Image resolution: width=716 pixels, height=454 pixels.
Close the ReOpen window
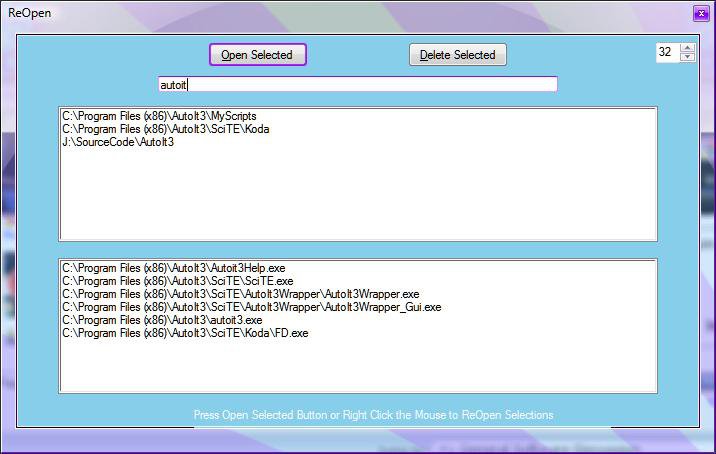click(x=701, y=14)
